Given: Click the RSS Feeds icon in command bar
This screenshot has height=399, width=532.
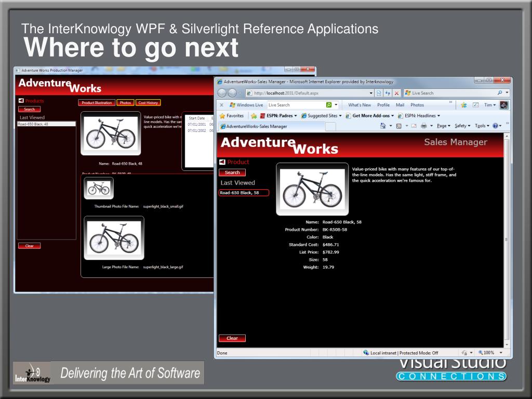Looking at the screenshot, I should point(398,126).
